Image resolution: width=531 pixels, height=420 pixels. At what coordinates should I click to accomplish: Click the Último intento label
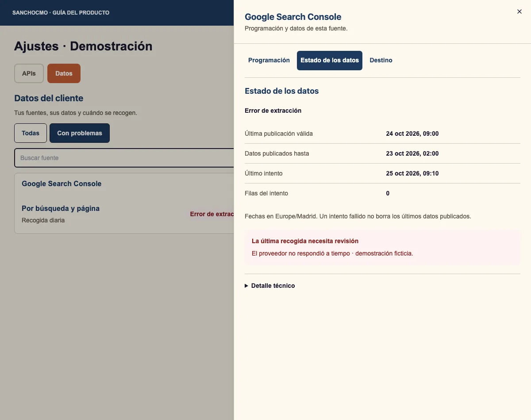264,173
